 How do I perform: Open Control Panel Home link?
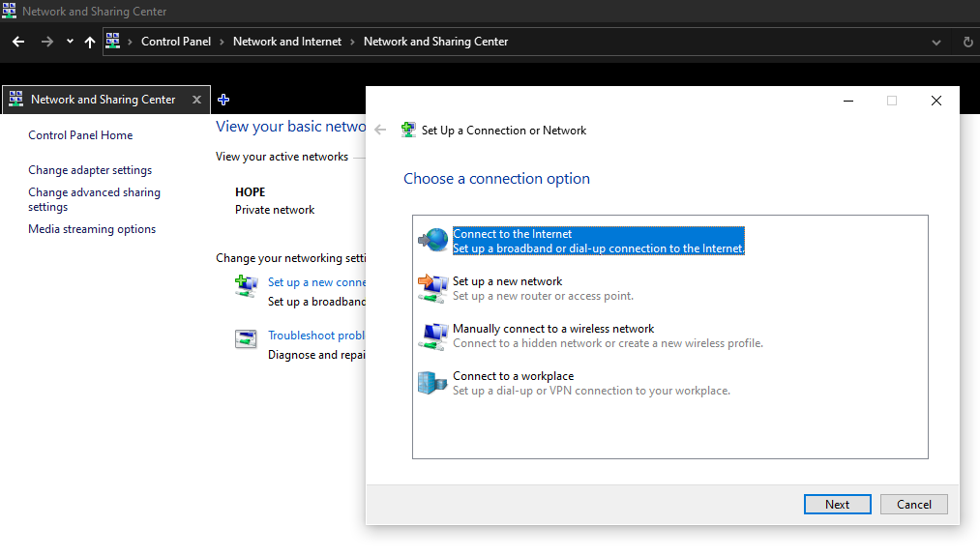(x=80, y=135)
